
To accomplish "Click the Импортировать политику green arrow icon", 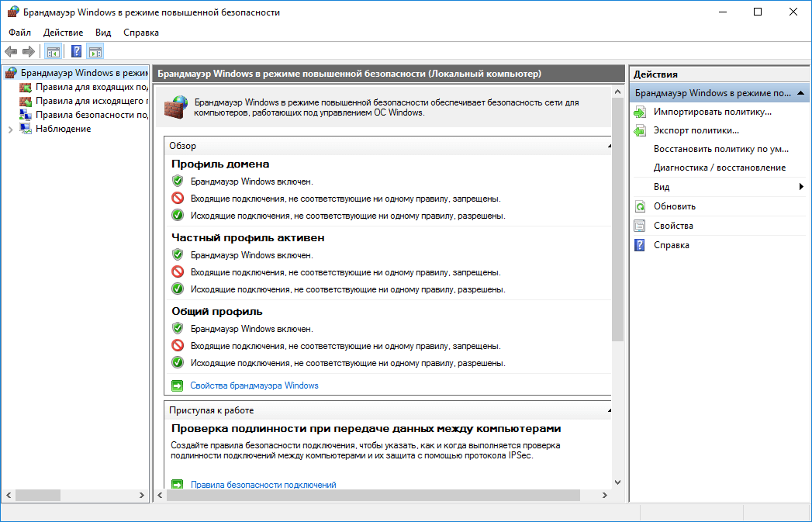I will click(x=640, y=111).
